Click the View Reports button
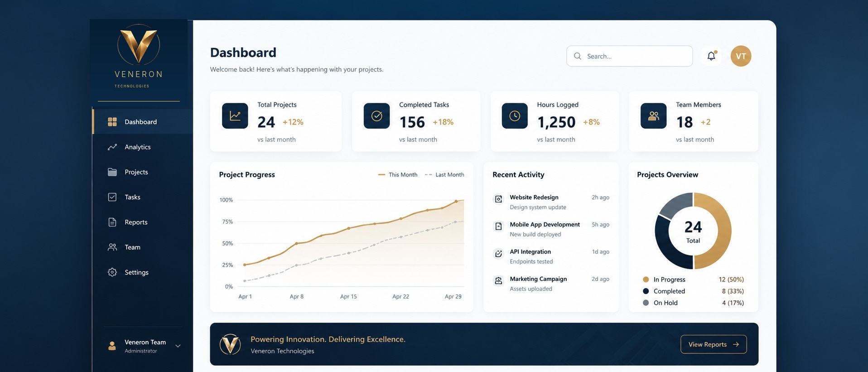The width and height of the screenshot is (868, 372). [x=714, y=344]
